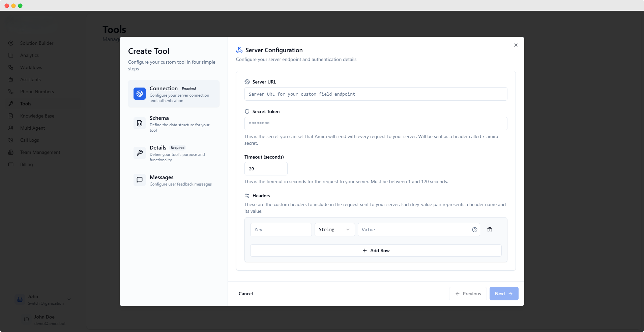Click the Timeout seconds input
The width and height of the screenshot is (644, 332).
(266, 169)
